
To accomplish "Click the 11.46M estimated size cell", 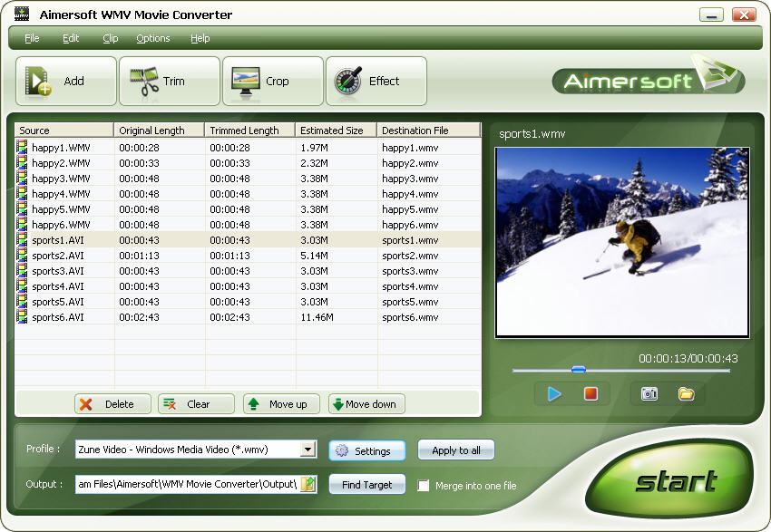I will coord(317,317).
